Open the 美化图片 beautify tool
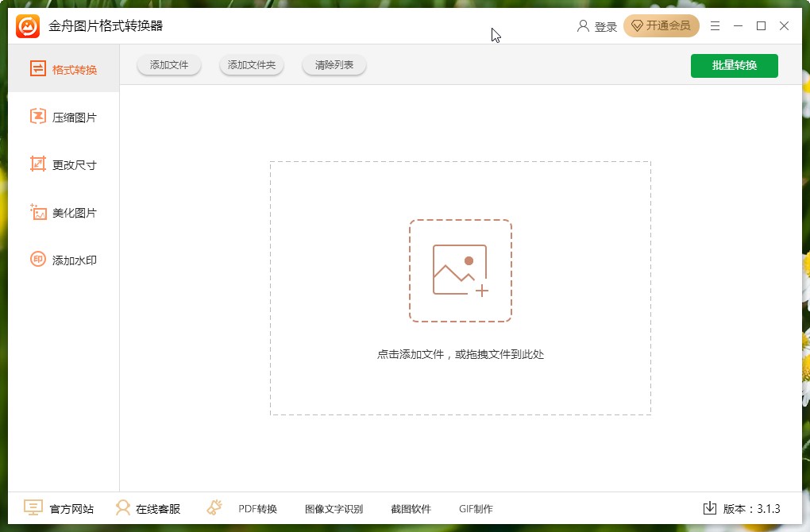The width and height of the screenshot is (810, 532). [64, 212]
